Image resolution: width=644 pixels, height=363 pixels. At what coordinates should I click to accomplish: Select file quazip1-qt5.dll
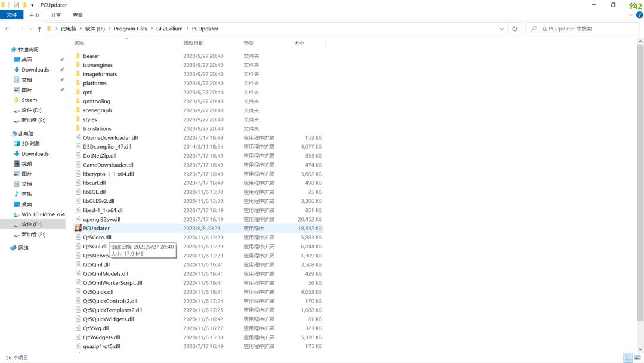(102, 346)
